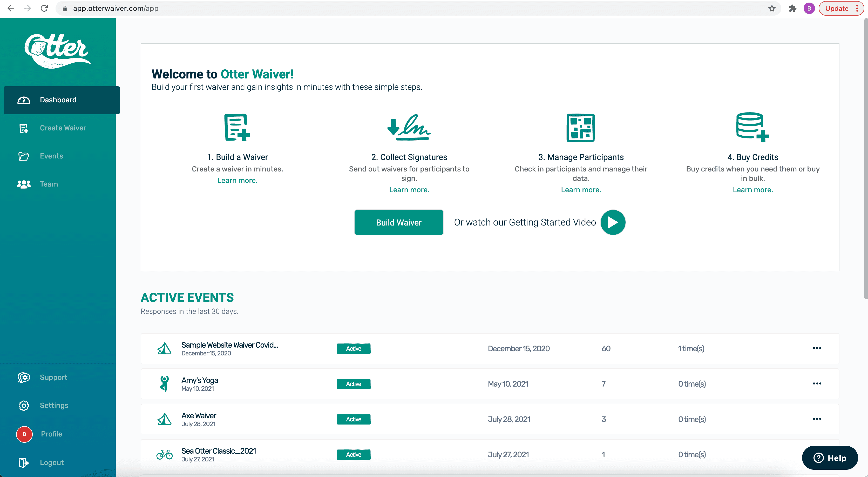Open Support from the sidebar

(53, 377)
